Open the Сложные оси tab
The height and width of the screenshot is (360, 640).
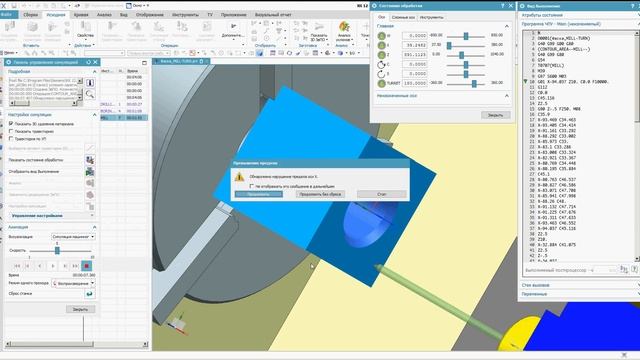click(x=402, y=17)
